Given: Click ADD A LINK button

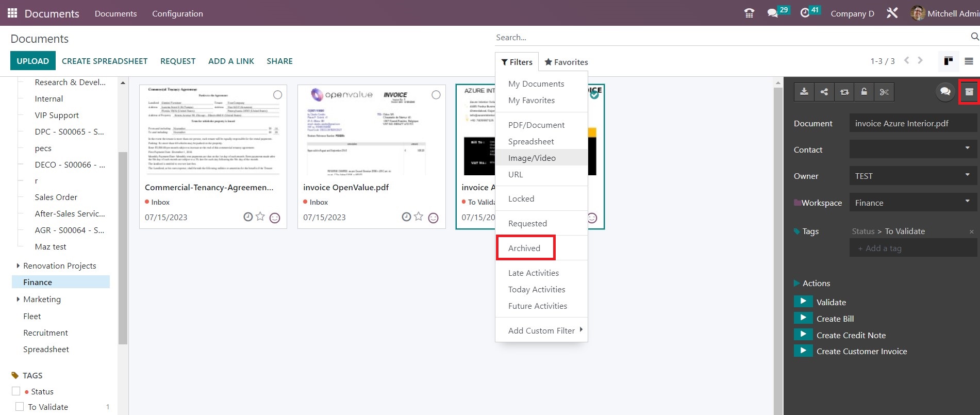Looking at the screenshot, I should 231,61.
